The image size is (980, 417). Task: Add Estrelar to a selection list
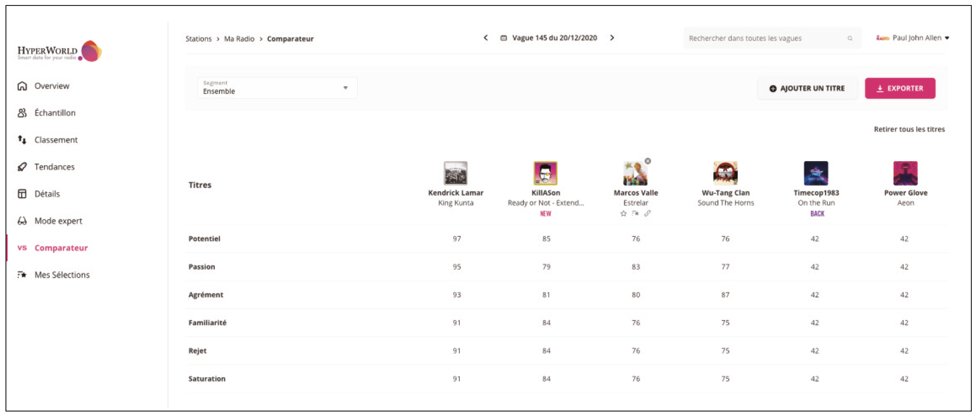(635, 214)
